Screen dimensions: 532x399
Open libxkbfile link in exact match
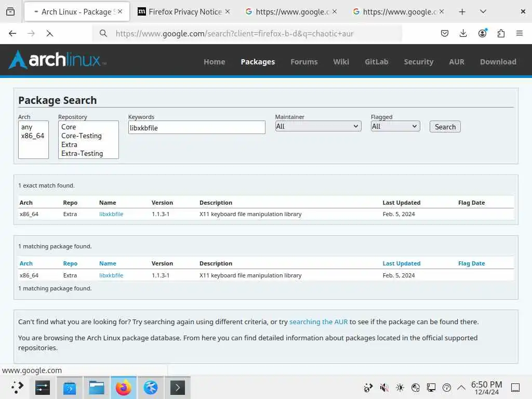(111, 214)
